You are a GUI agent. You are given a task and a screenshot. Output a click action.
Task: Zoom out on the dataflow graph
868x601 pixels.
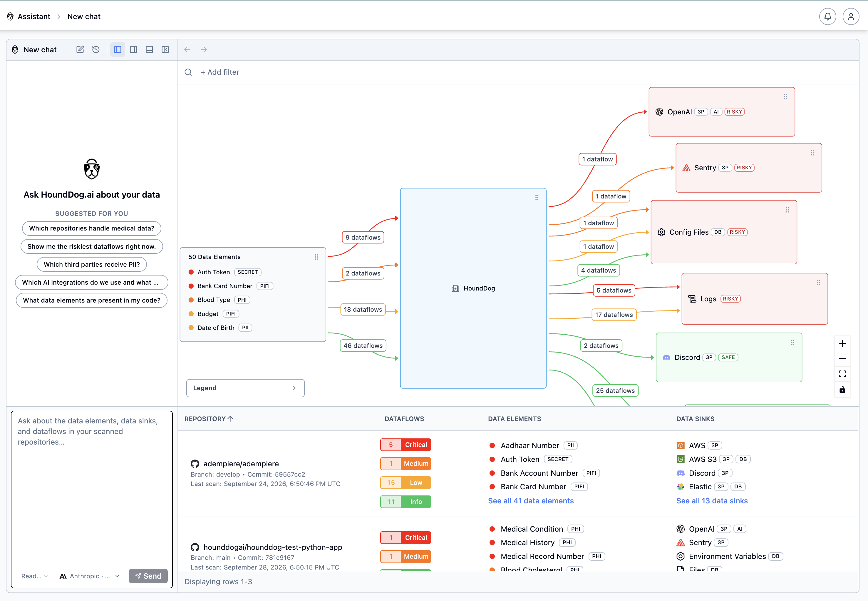(x=842, y=359)
